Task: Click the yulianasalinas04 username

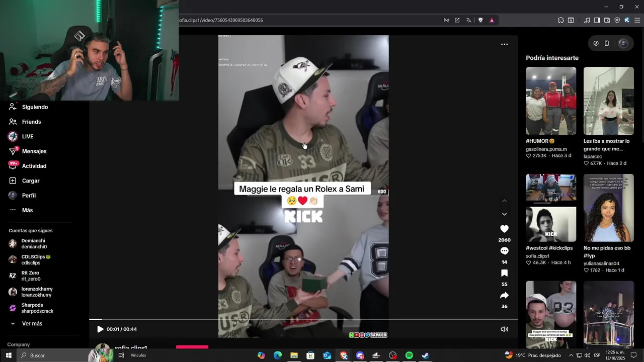Action: pyautogui.click(x=601, y=263)
